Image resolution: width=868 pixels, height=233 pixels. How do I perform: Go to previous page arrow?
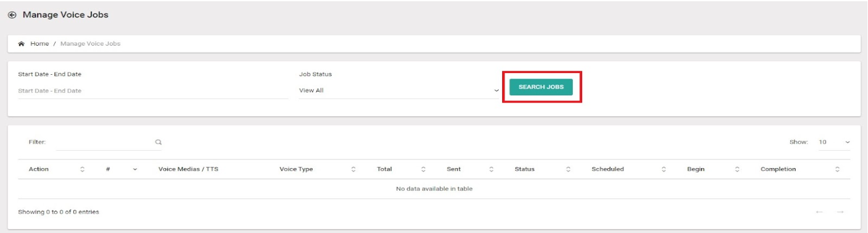coord(820,212)
